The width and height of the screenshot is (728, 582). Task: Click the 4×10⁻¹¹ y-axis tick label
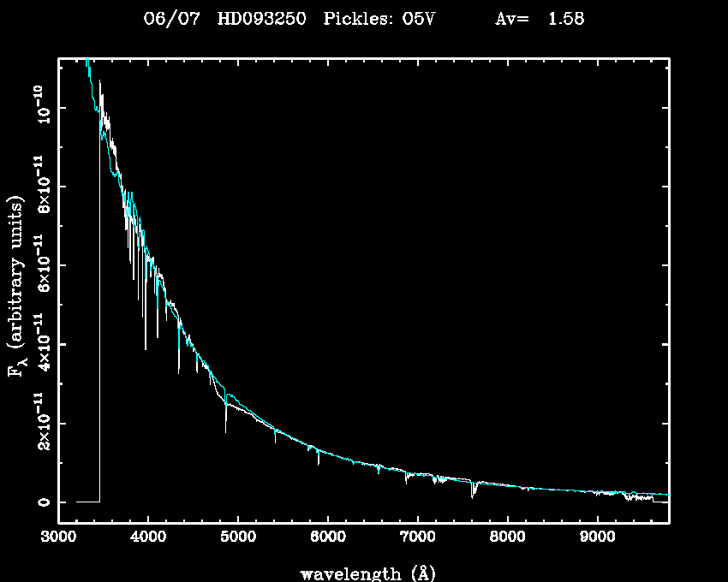(39, 344)
